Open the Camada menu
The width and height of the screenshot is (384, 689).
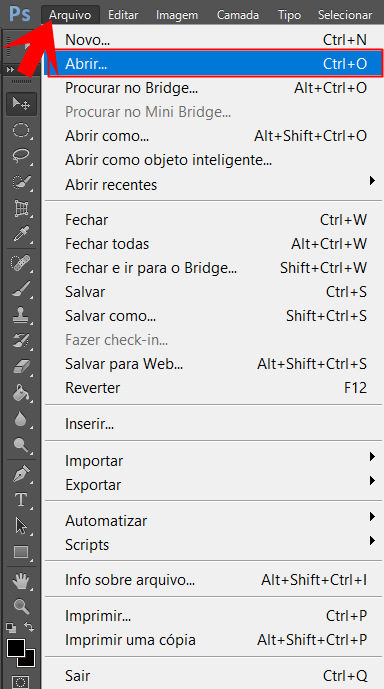click(238, 15)
